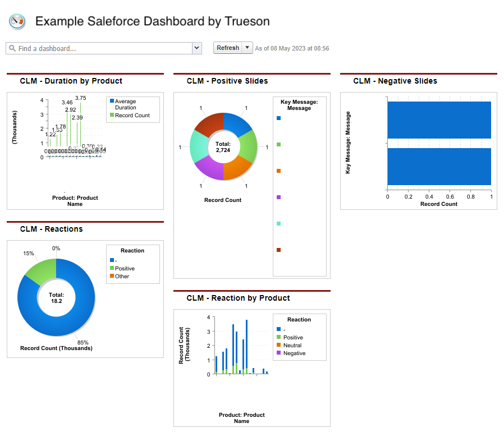
Task: Click the Other entry in Reactions legend
Action: [x=122, y=277]
